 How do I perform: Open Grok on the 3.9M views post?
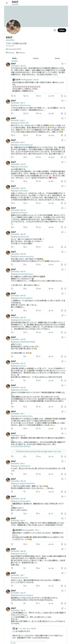tap(62, 64)
